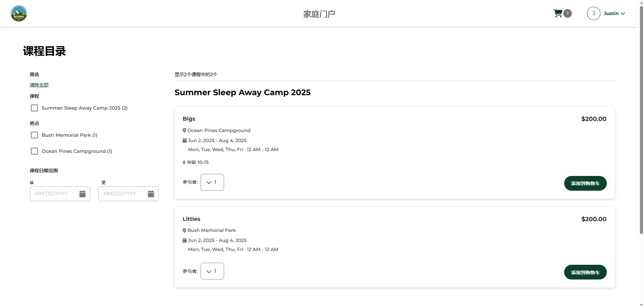The width and height of the screenshot is (644, 308).
Task: Click the cart item count badge
Action: (568, 13)
